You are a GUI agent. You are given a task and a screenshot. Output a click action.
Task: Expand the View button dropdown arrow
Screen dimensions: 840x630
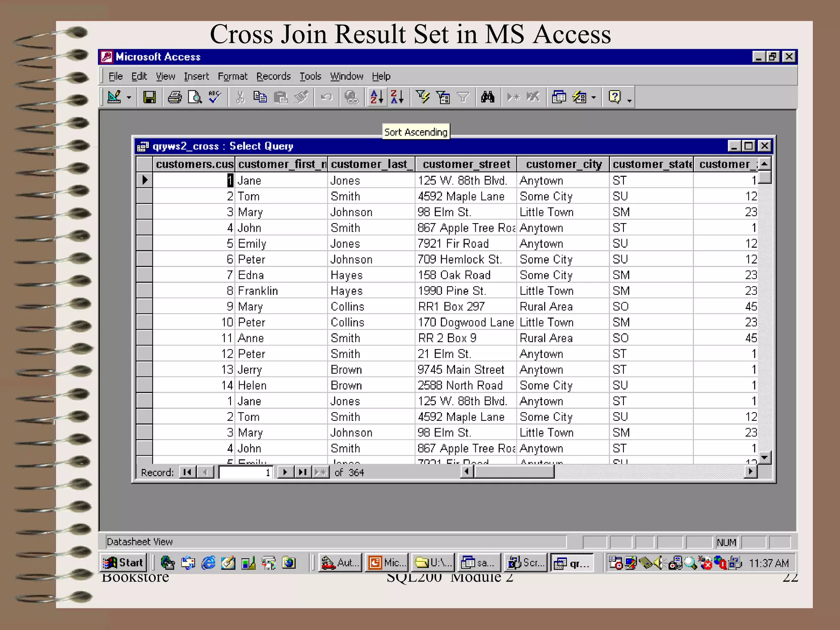pyautogui.click(x=129, y=98)
